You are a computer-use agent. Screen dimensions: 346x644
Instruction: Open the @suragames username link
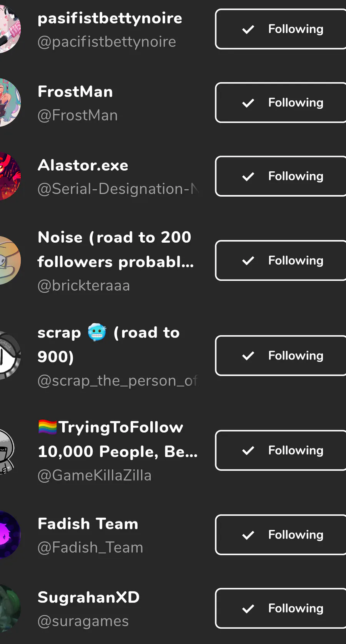point(83,621)
